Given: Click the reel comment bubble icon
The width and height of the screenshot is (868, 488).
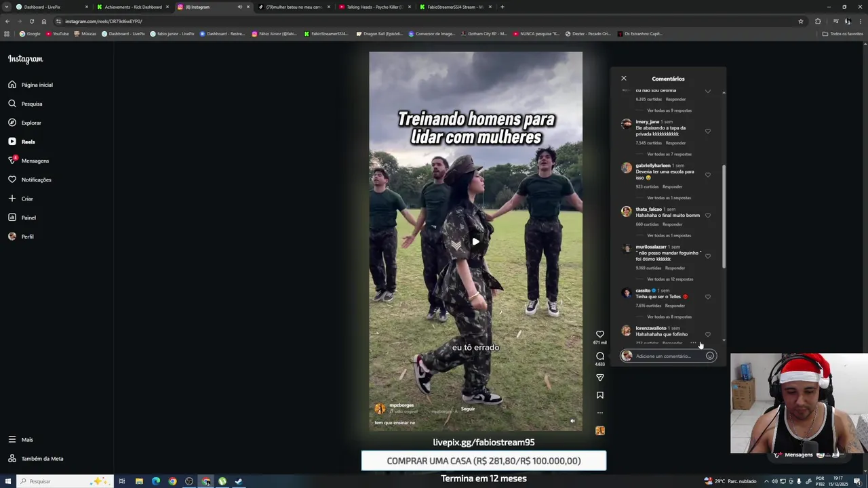Looking at the screenshot, I should (x=599, y=356).
